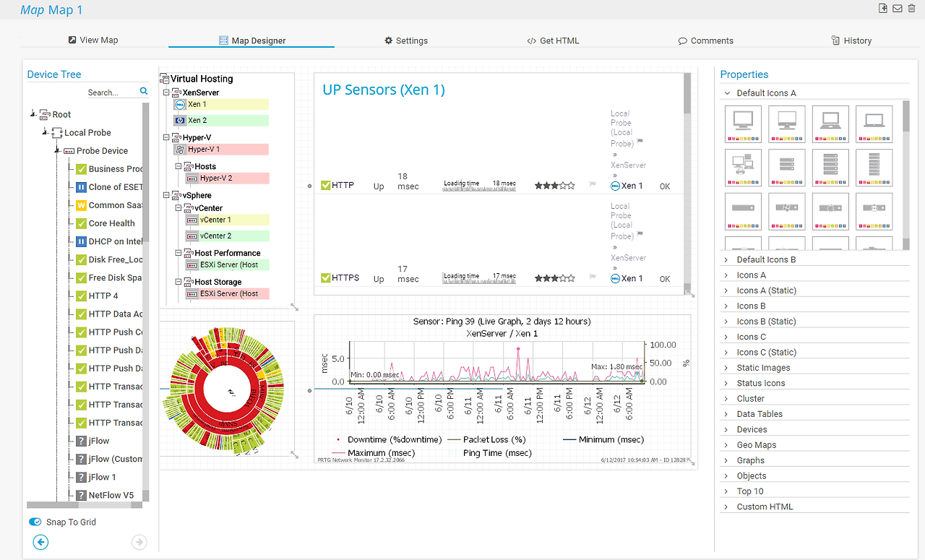Viewport: 925px width, 560px height.
Task: Select the desktop monitor icon in Default Icons A
Action: coord(743,124)
